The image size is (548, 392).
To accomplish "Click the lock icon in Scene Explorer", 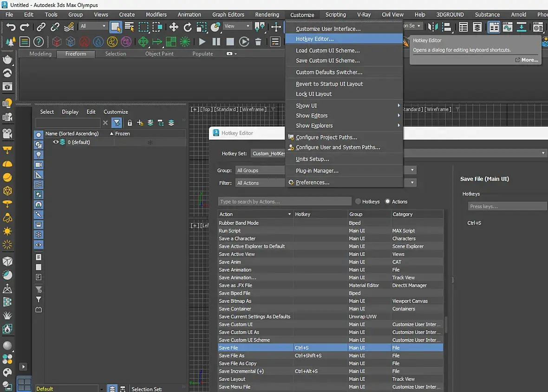I will point(130,123).
